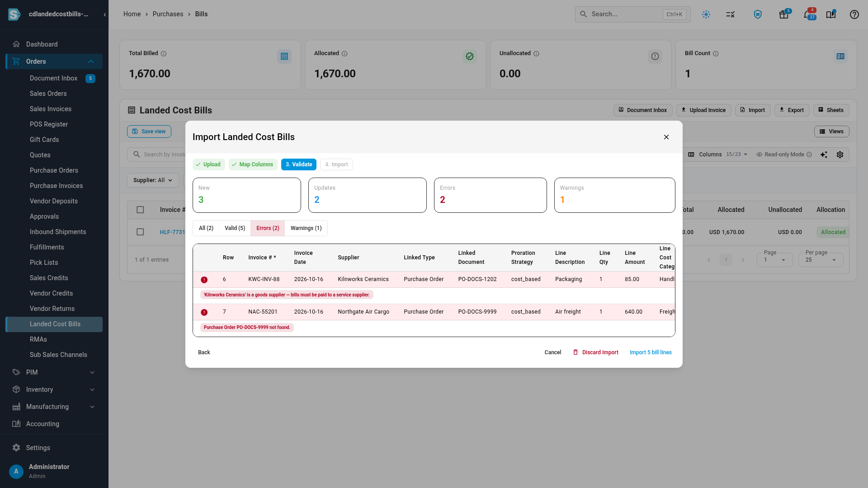Click the top Search field
868x488 pixels.
click(632, 14)
